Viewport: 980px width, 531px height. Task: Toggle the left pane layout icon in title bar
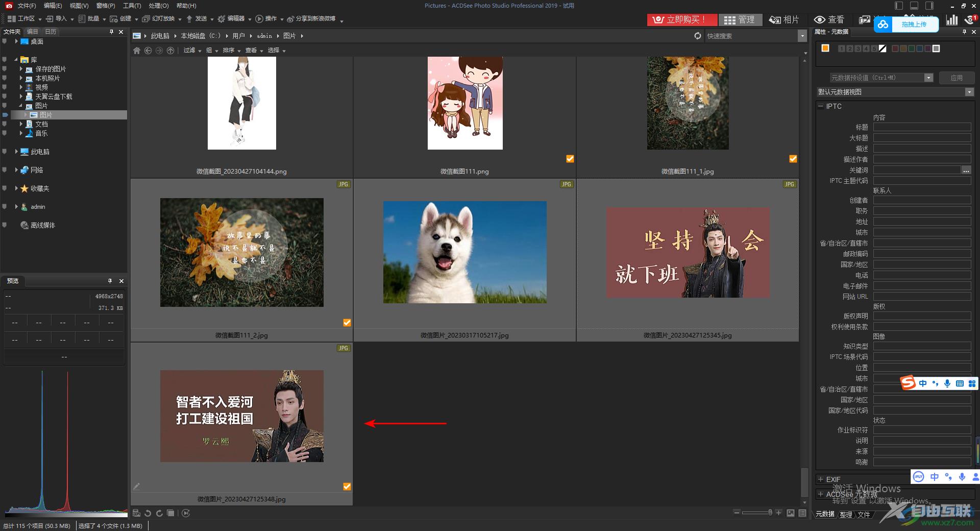(x=899, y=6)
